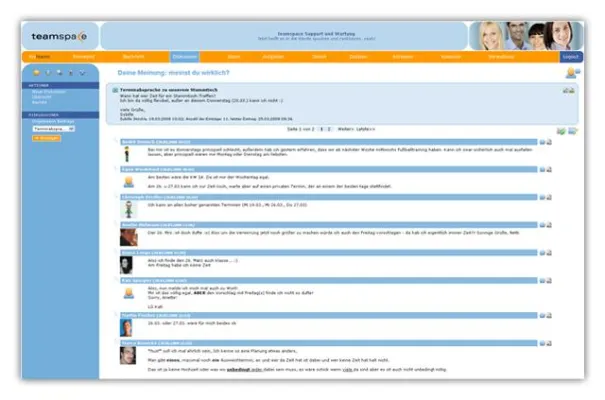Image resolution: width=605 pixels, height=400 pixels.
Task: Click the green checkmark icon below topic box
Action: coord(561,132)
